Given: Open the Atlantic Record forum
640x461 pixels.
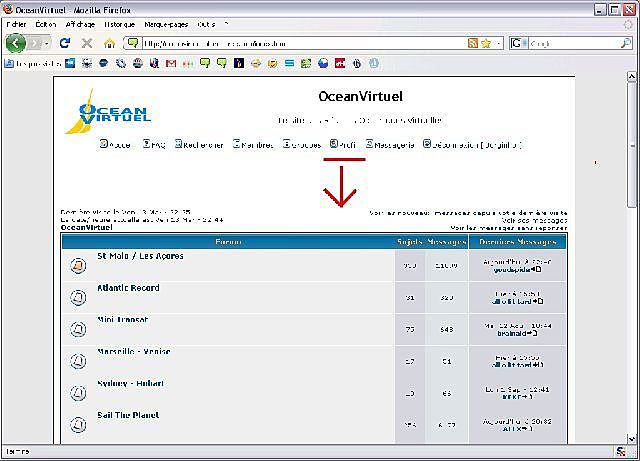Looking at the screenshot, I should point(128,288).
